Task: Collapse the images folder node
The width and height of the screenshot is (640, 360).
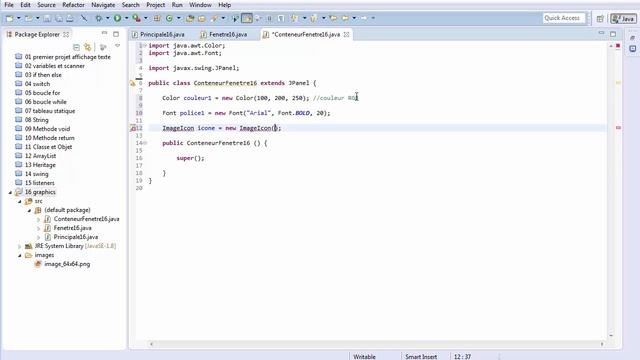Action: [20, 256]
